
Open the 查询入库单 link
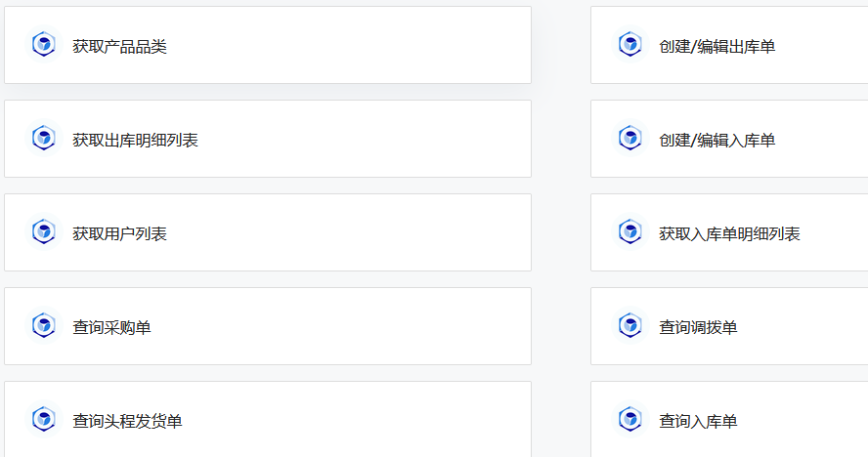coord(698,421)
